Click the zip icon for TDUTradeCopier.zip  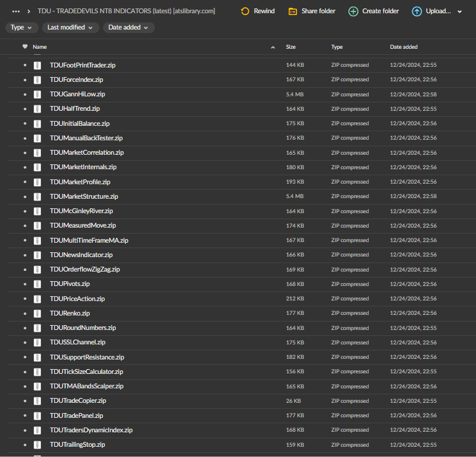point(37,401)
